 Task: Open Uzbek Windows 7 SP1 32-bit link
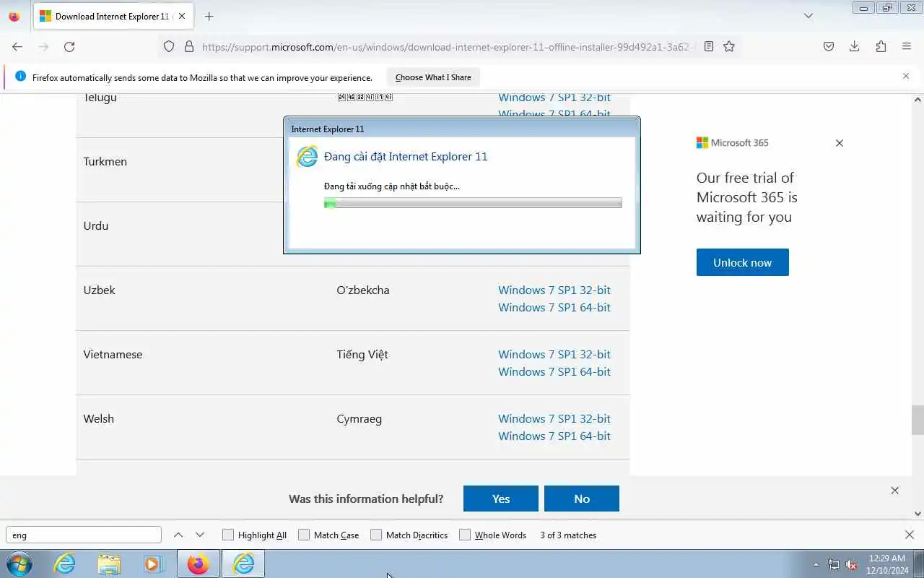(554, 290)
